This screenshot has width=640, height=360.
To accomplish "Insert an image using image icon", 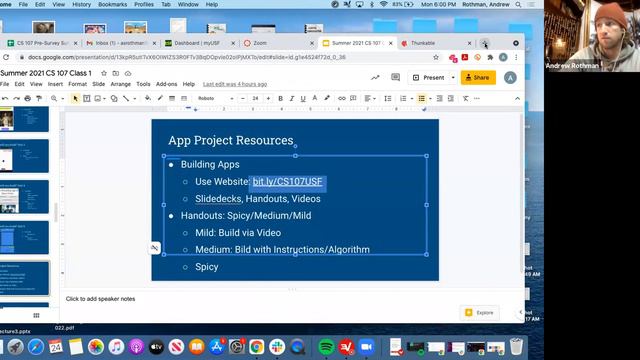I will click(x=98, y=98).
